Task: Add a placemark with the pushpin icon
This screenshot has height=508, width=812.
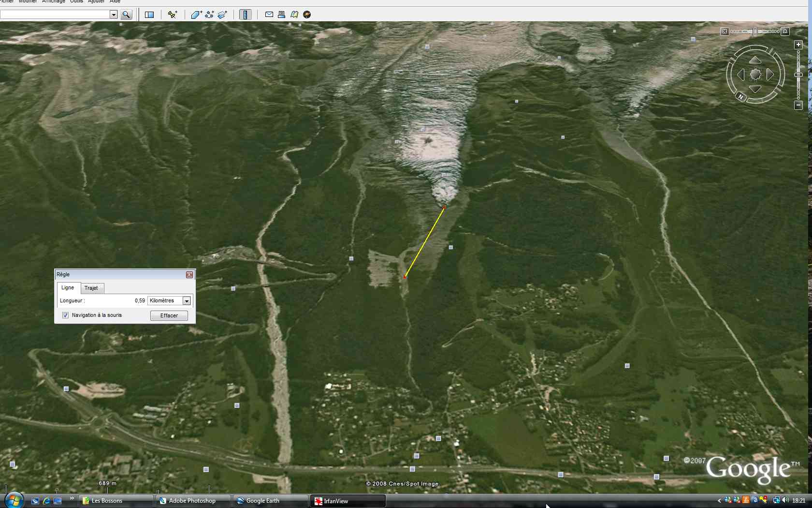Action: (x=172, y=15)
